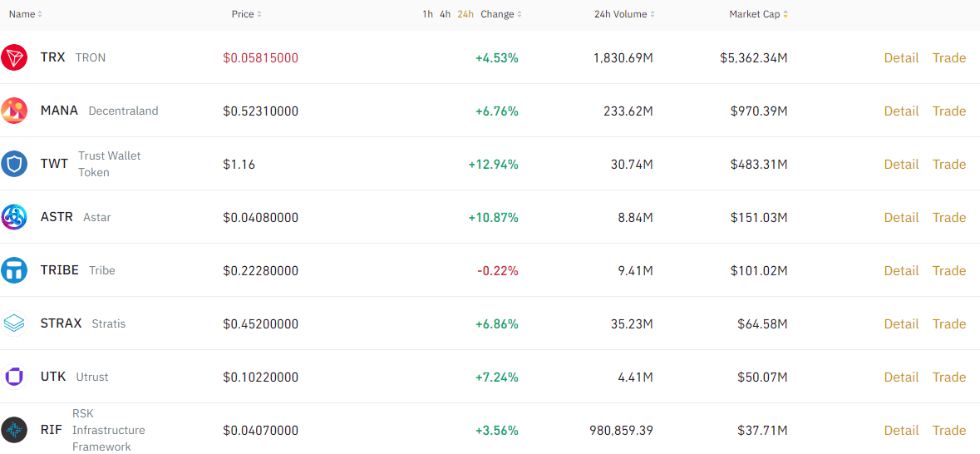Screen dimensions: 980x454
Task: Click RIF 24h volume 980,859.39
Action: tap(621, 430)
